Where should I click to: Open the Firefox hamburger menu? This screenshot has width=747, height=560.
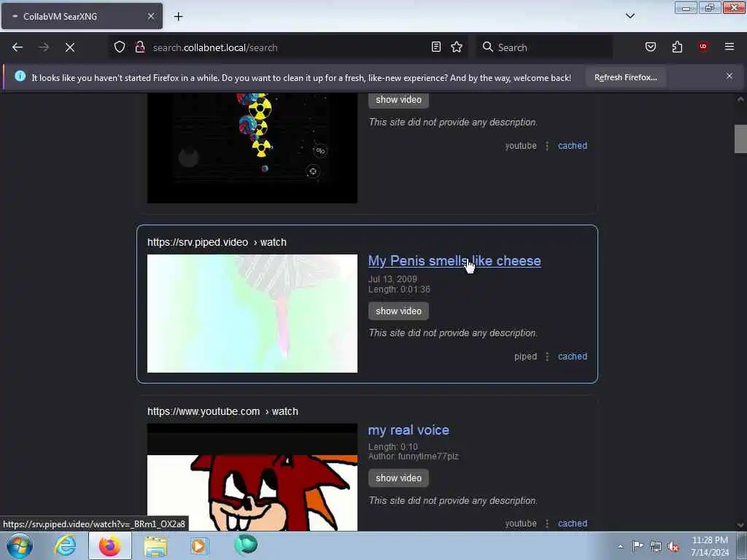click(729, 47)
